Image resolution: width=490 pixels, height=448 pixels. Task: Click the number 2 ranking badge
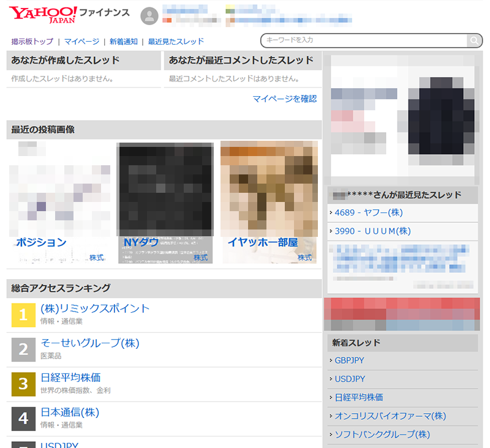point(23,349)
